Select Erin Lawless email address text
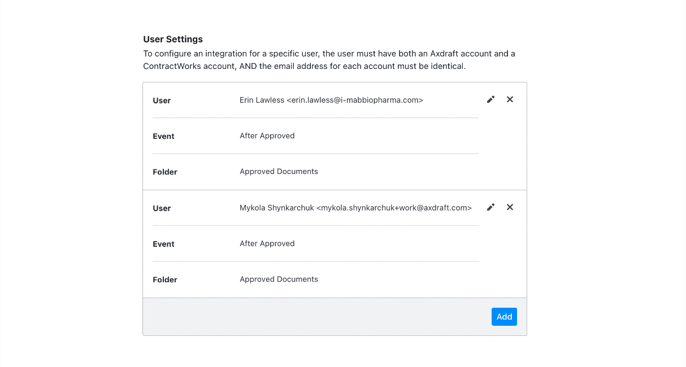The image size is (686, 367). (355, 100)
